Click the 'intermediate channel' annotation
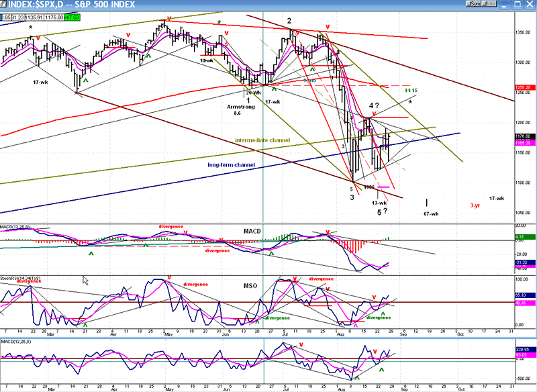The height and width of the screenshot is (392, 537). (x=262, y=140)
